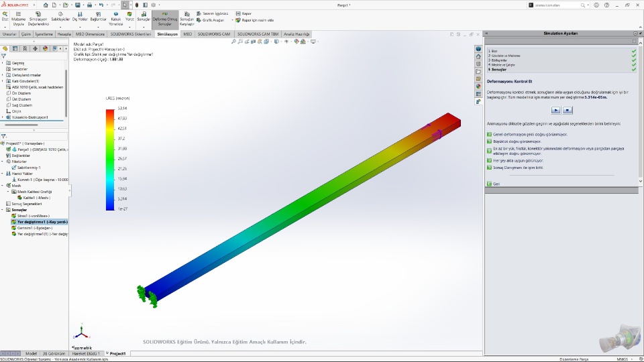
Task: Select Gerinim1 (-Eşdeğer-) result
Action: click(x=34, y=228)
